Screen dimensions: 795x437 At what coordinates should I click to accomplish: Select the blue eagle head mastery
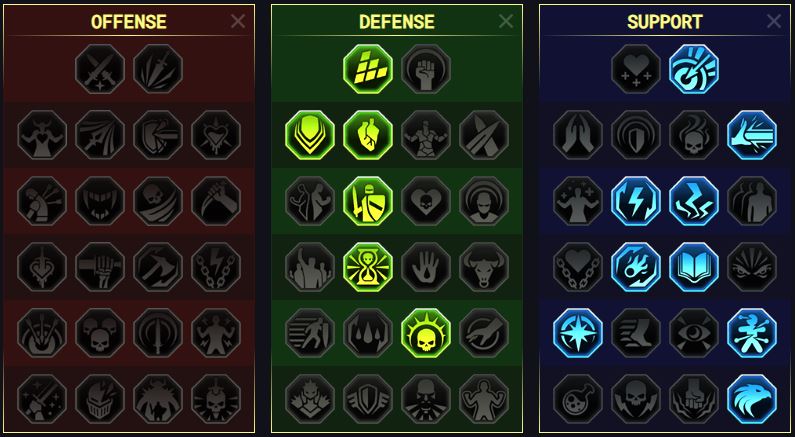[752, 399]
